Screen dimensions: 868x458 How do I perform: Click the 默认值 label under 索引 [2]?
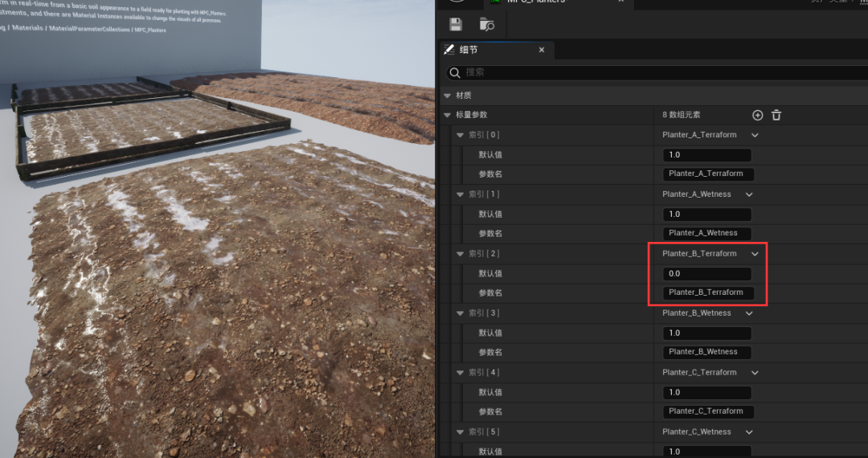[490, 274]
